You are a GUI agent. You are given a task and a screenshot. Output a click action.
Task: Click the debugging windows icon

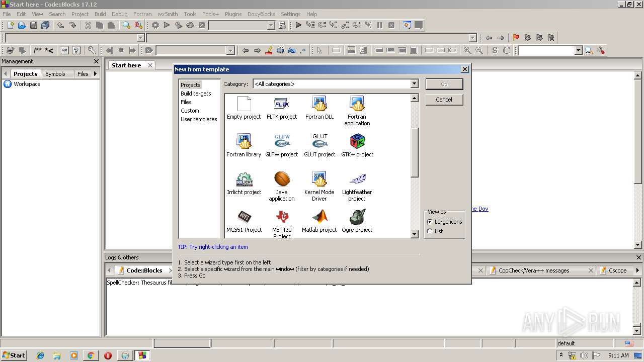(x=407, y=25)
